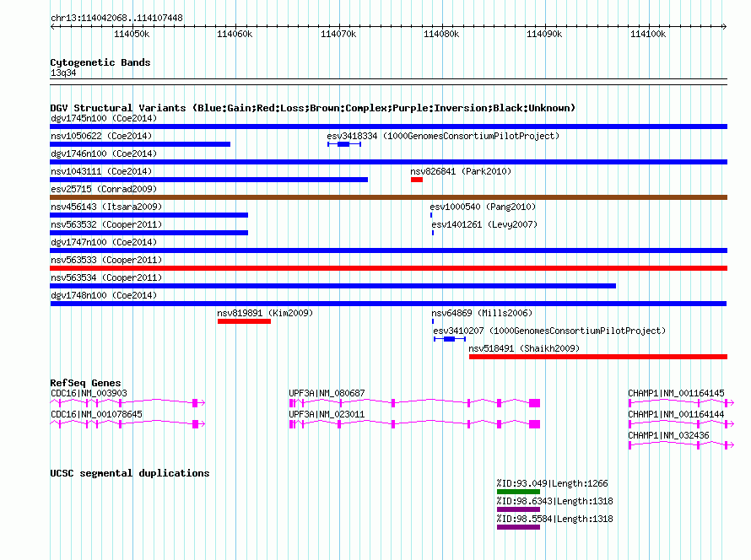This screenshot has height=560, width=751.
Task: Click the brown esv25715 (Conrad2009) complex bar
Action: (388, 197)
